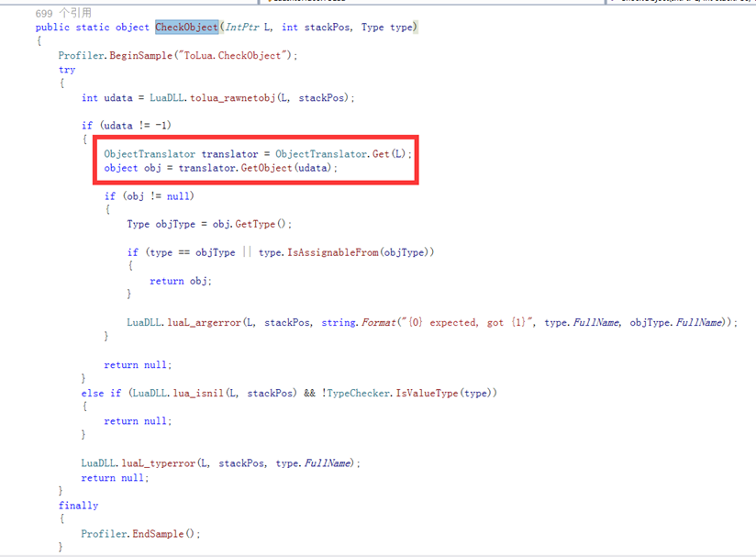Click the return obj statement

coord(180,281)
